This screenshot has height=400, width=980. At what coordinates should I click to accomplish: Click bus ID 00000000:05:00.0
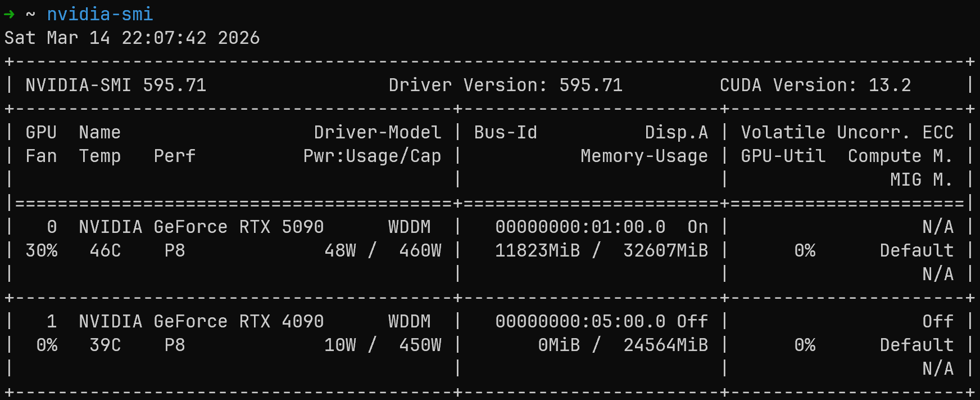580,321
